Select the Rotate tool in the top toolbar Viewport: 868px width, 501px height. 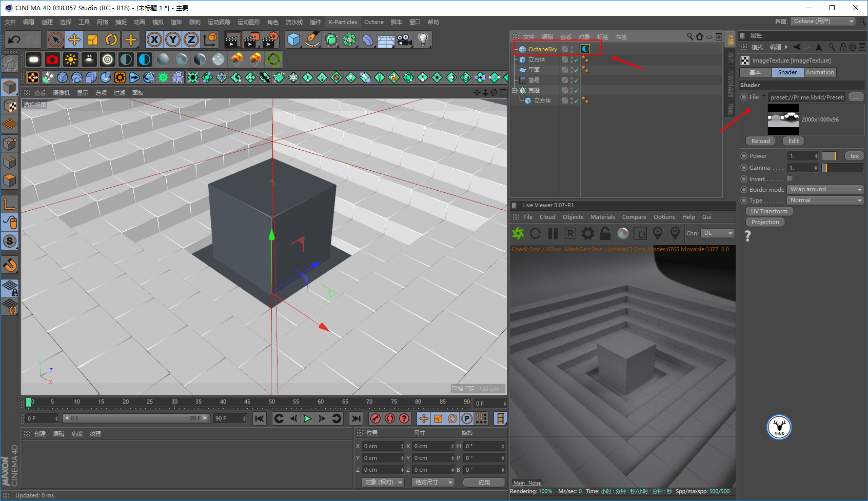[x=111, y=39]
